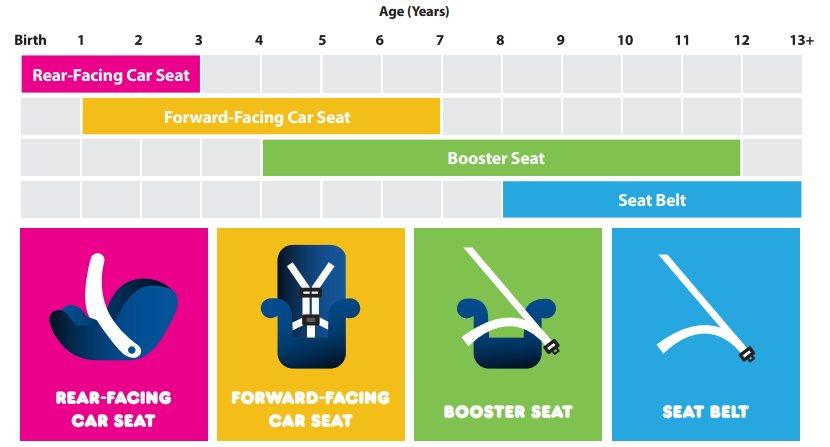Select the pink Rear-Facing Car Seat bar
The image size is (830, 447).
click(111, 75)
